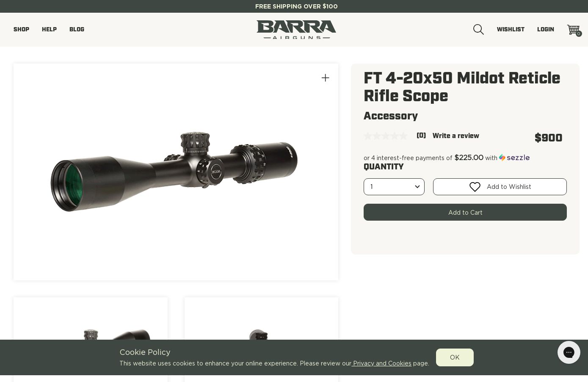This screenshot has width=588, height=382.
Task: Write a review link
Action: click(456, 136)
